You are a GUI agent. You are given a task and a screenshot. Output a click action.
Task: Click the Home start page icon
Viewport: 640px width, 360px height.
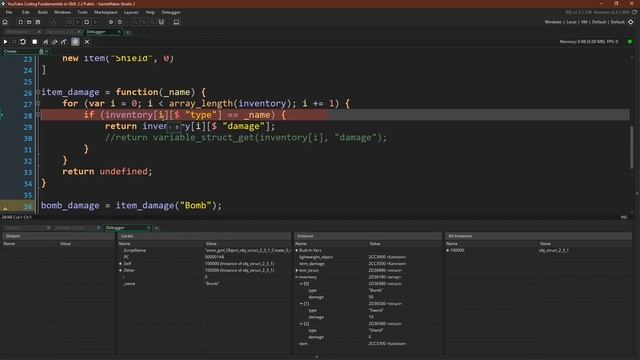pos(5,22)
